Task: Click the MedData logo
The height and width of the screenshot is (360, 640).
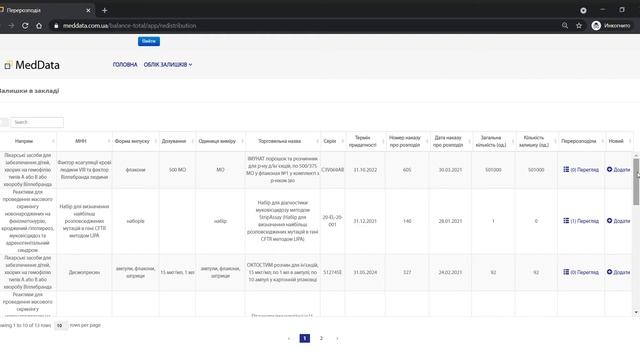Action: point(32,65)
